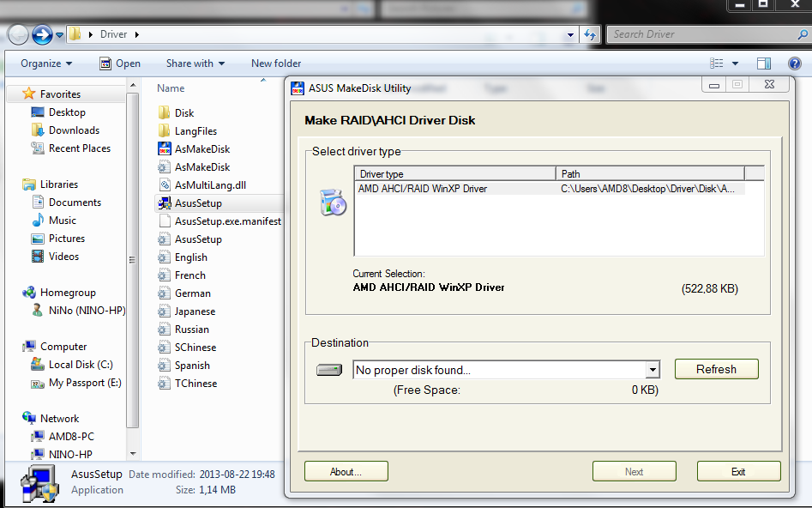Open NINO-HP under Network

(x=62, y=454)
